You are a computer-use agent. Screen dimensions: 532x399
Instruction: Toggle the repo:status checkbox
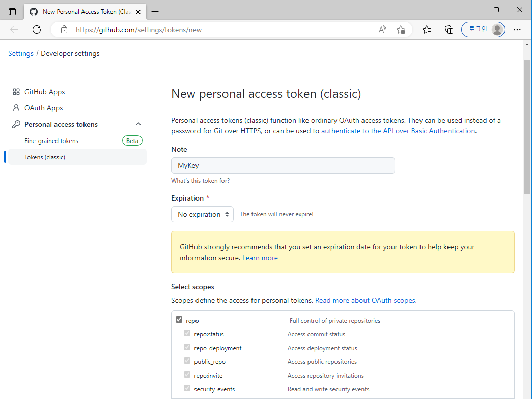(x=187, y=333)
